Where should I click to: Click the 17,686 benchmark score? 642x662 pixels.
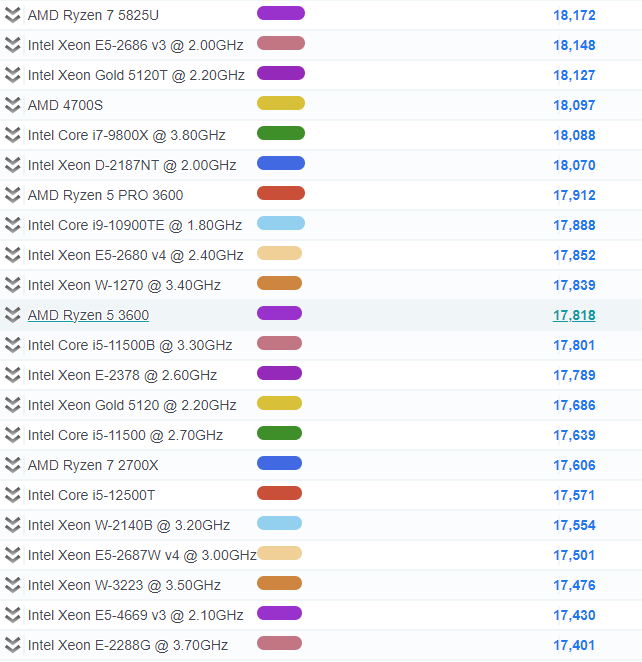574,405
